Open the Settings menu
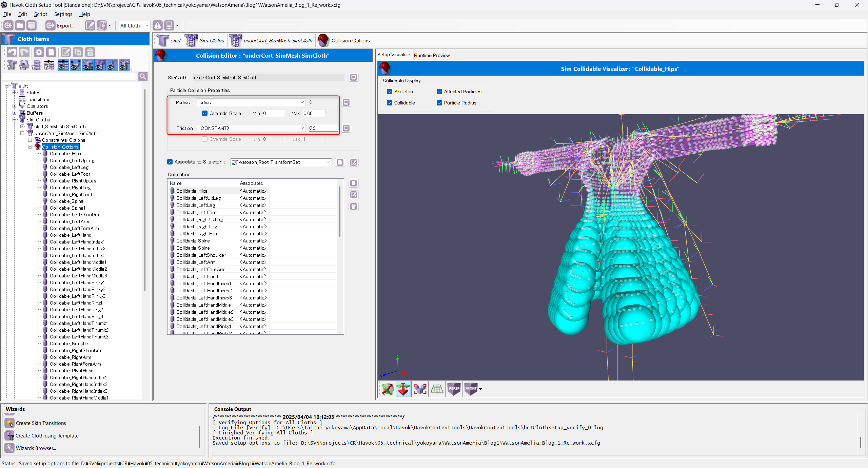 tap(63, 14)
